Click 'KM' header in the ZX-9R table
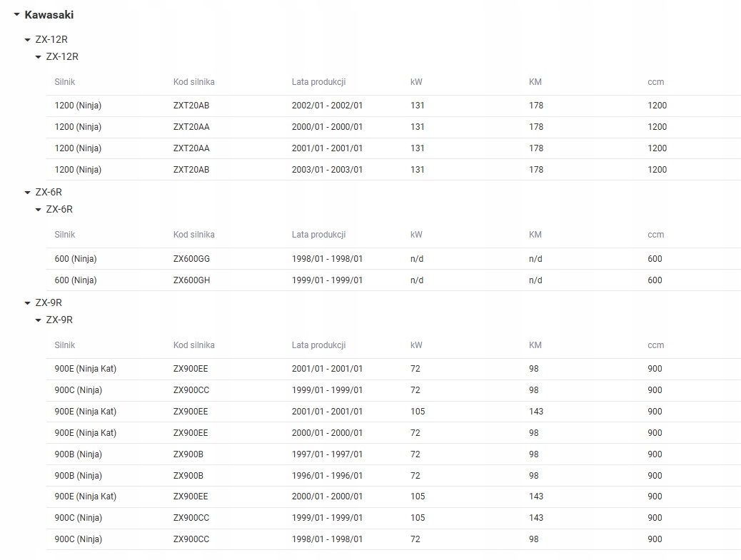Screen dimensions: 741x560 click(535, 345)
